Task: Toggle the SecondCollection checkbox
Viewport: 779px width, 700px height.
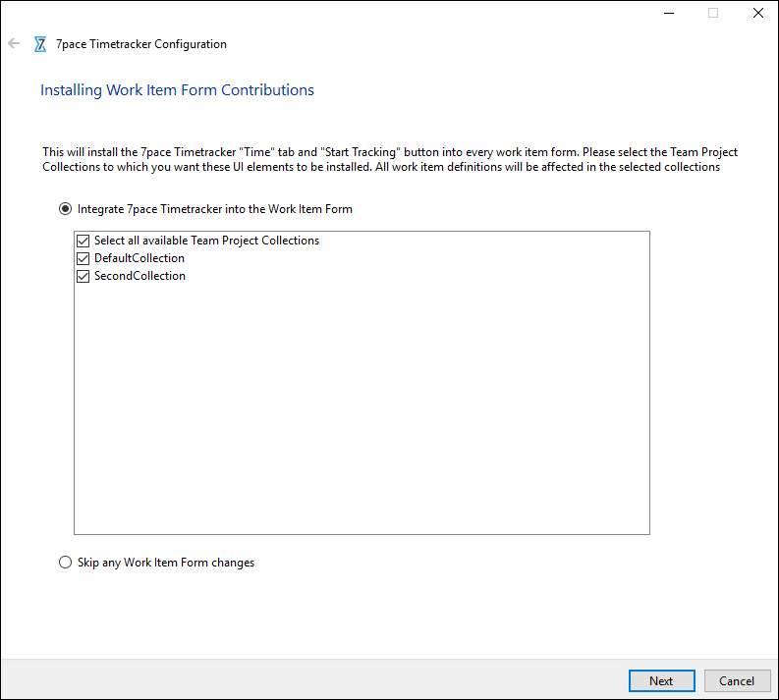Action: pyautogui.click(x=83, y=276)
